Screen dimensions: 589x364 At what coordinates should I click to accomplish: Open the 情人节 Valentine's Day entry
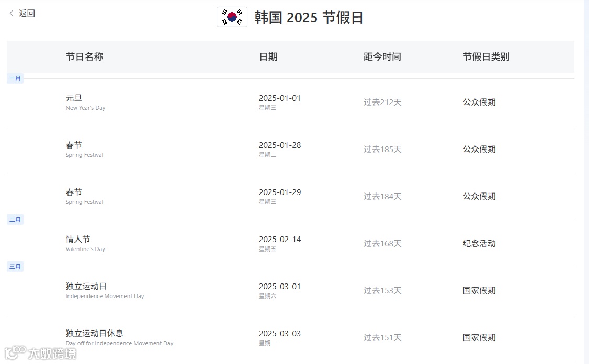tap(290, 243)
